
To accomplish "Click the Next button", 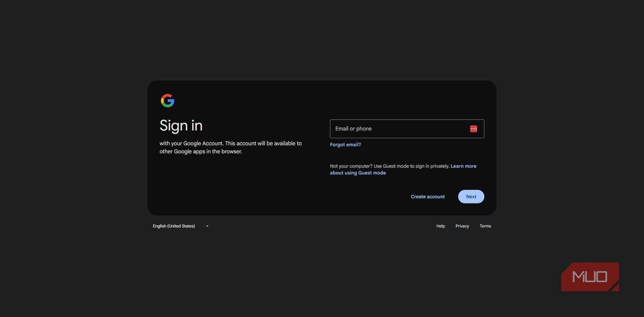I will point(471,197).
